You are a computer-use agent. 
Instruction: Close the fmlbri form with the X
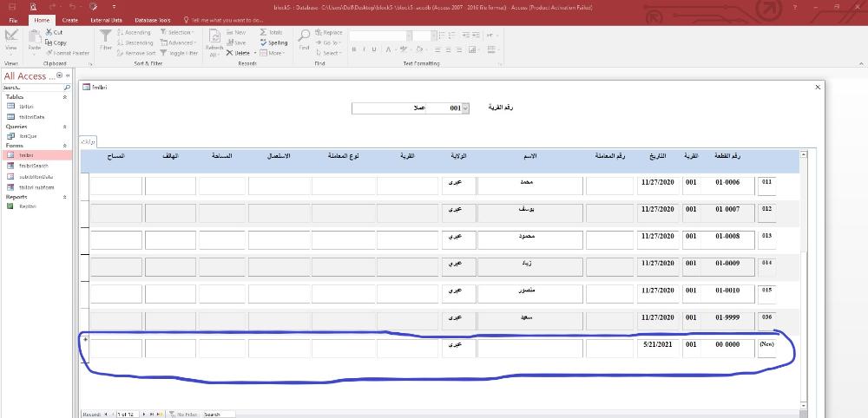[x=819, y=88]
